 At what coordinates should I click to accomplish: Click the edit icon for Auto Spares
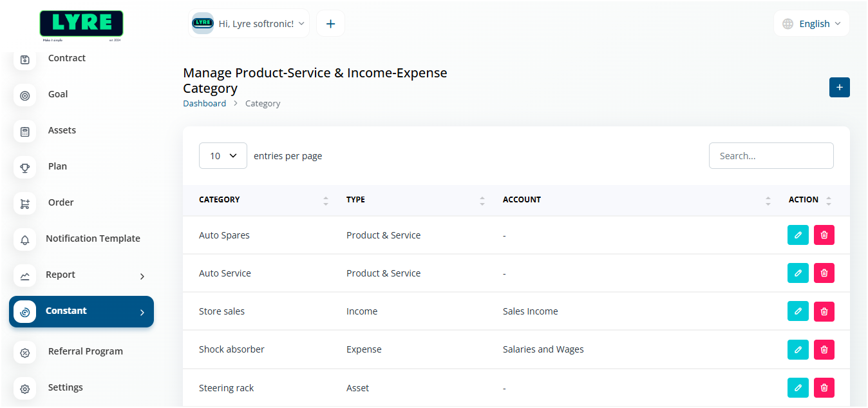coord(798,235)
